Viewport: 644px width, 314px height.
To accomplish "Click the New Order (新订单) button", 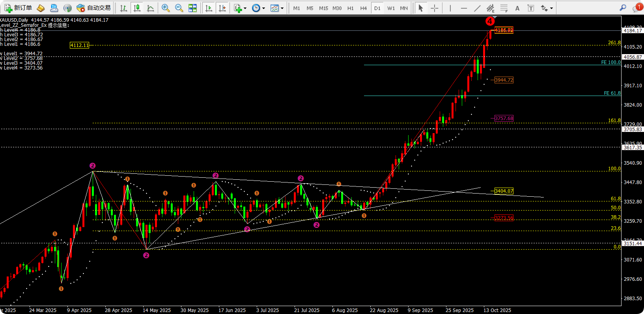I will [x=18, y=8].
